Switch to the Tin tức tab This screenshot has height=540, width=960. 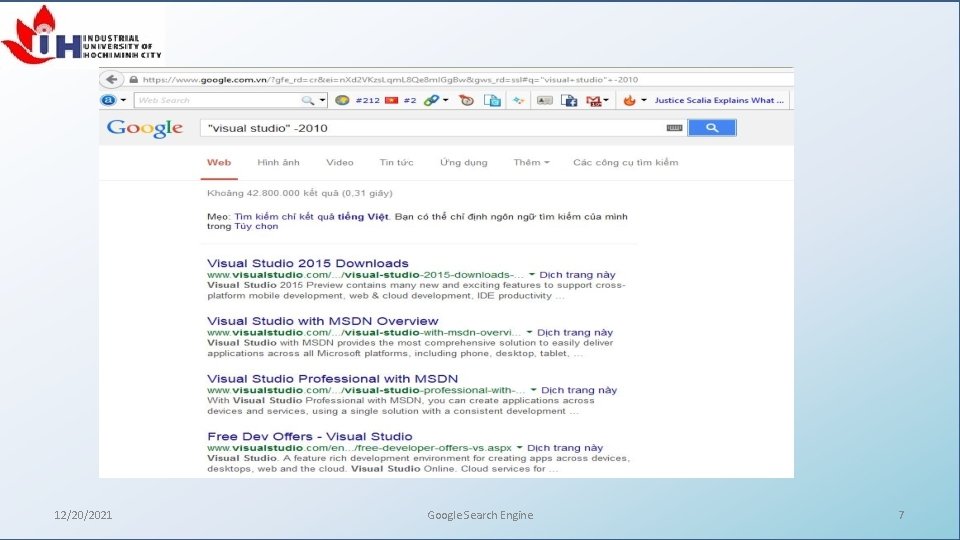tap(396, 163)
